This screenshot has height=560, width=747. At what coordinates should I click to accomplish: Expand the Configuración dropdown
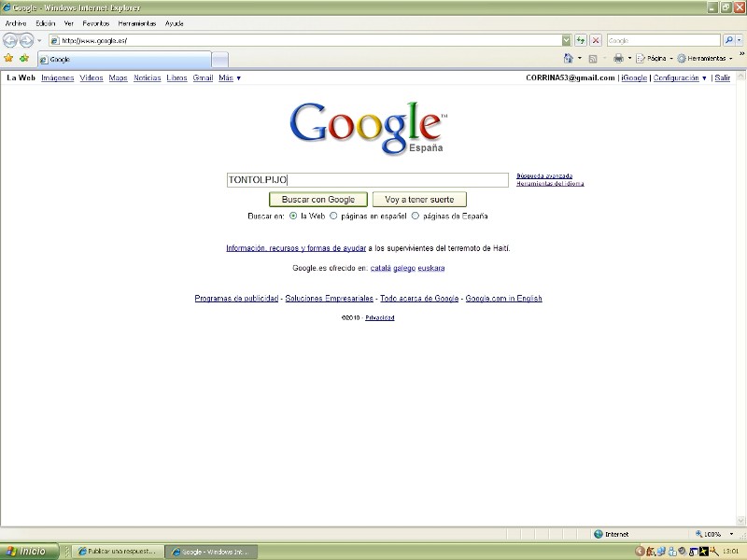(680, 77)
